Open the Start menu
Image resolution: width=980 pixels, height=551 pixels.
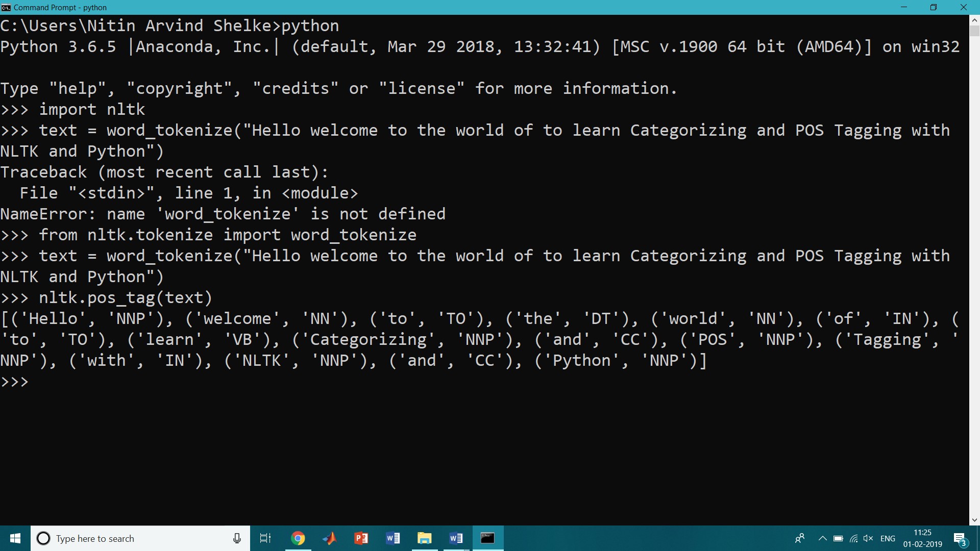click(x=15, y=538)
